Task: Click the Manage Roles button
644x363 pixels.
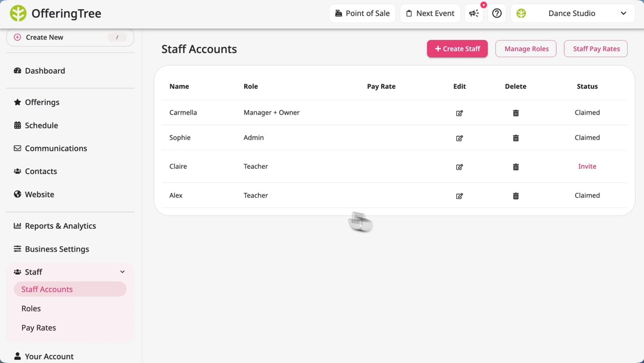Action: [526, 49]
